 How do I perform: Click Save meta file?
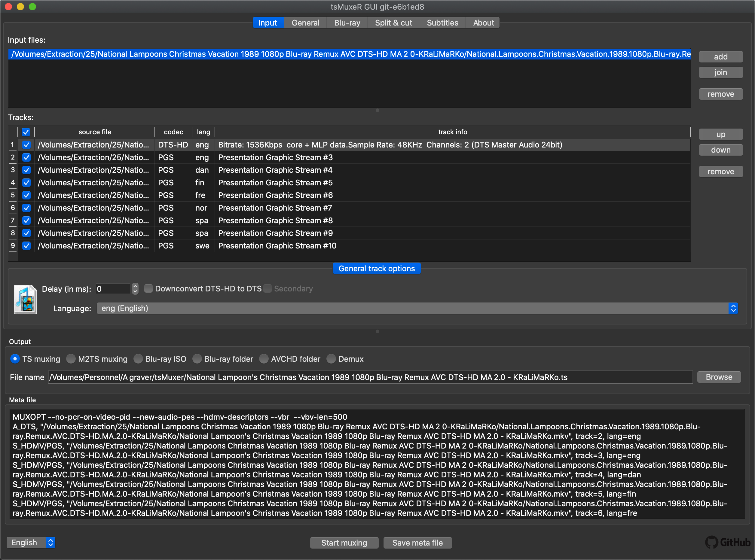417,543
